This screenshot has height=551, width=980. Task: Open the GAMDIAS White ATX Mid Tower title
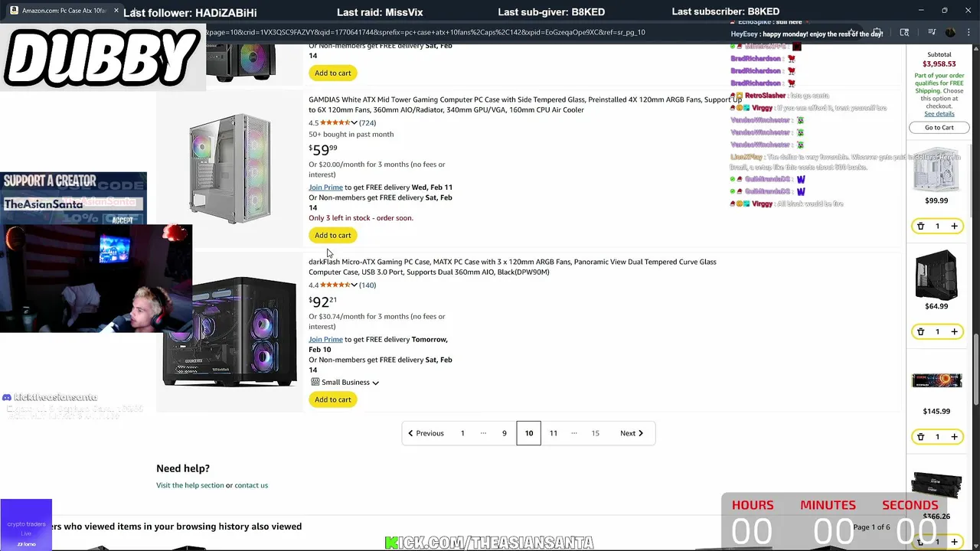point(524,105)
